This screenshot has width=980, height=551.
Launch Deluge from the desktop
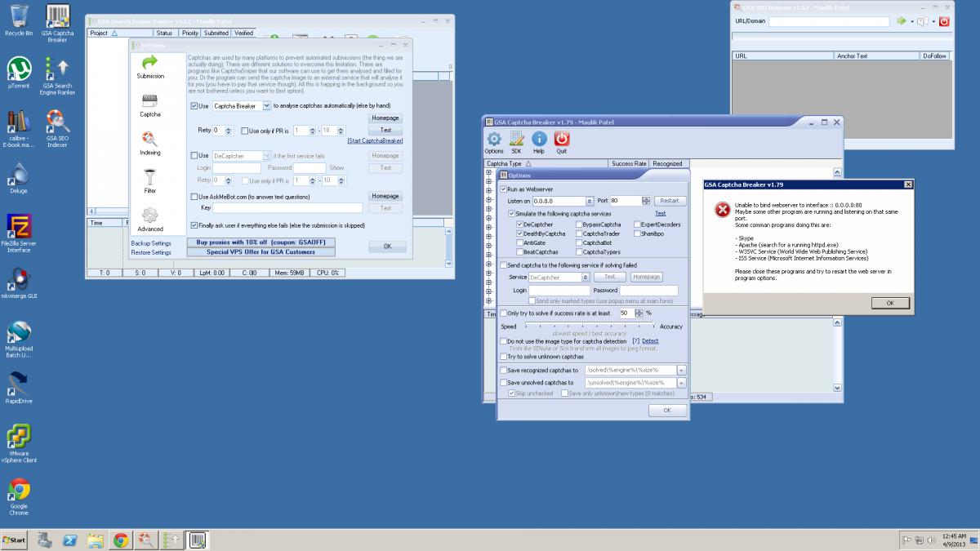19,178
